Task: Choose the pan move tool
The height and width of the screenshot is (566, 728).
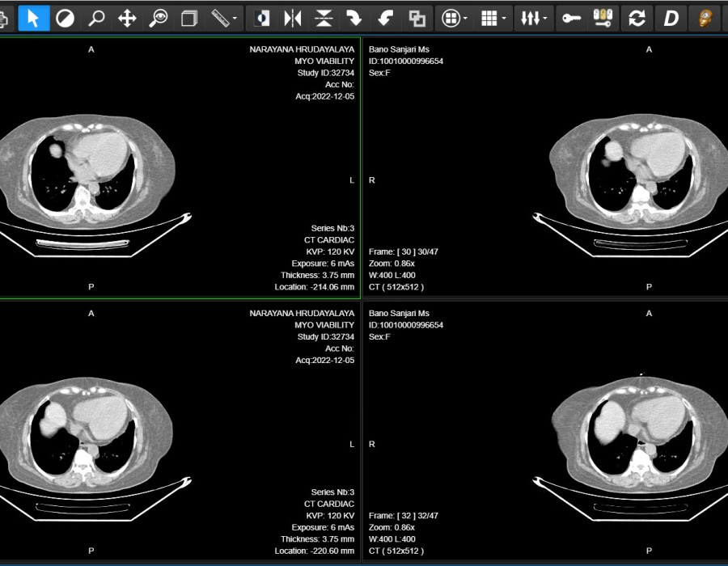Action: pyautogui.click(x=127, y=18)
